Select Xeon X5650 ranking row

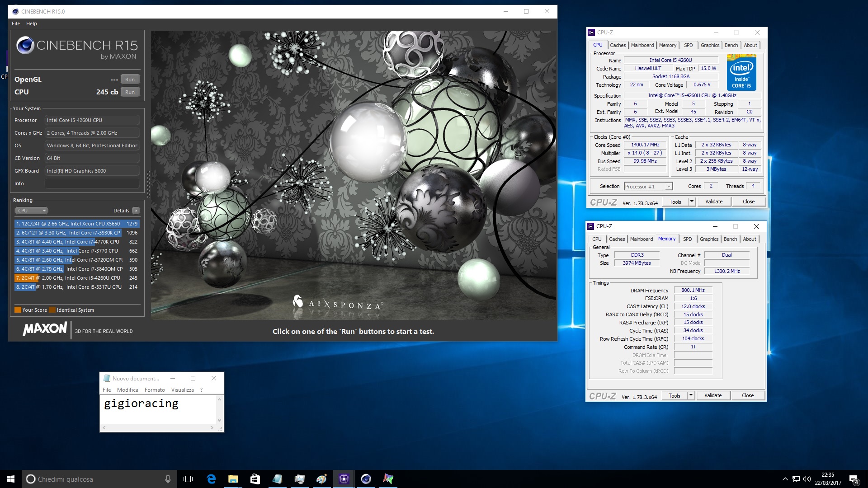(77, 224)
